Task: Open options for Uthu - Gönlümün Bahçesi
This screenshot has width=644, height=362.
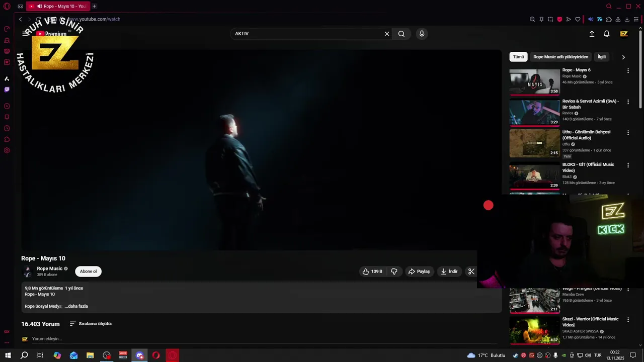Action: point(628,133)
